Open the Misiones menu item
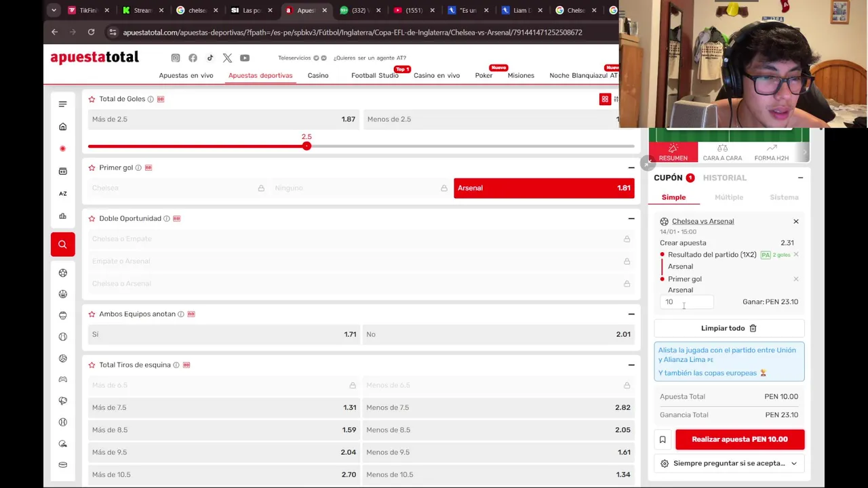Image resolution: width=868 pixels, height=488 pixels. pyautogui.click(x=521, y=75)
